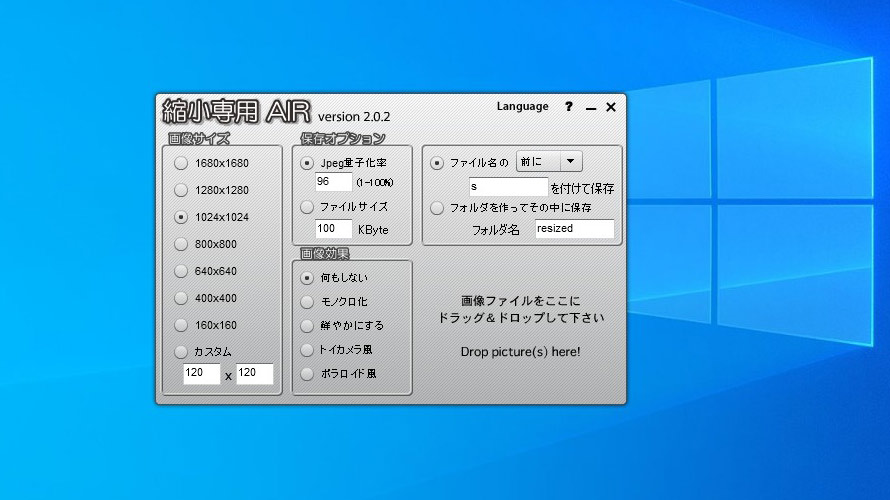Screen dimensions: 890x500
Task: Select the ポラロイド風 polaroid effect
Action: [x=307, y=374]
